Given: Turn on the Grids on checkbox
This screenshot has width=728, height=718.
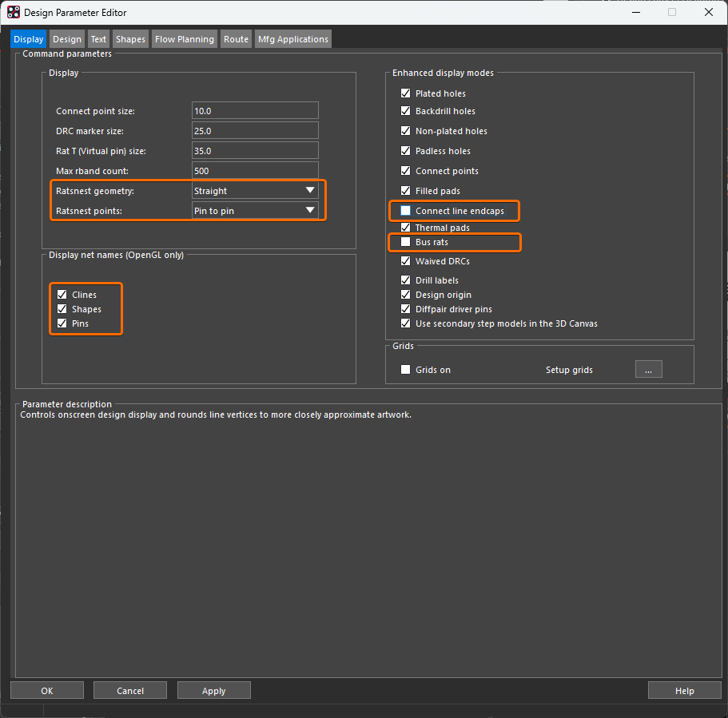Looking at the screenshot, I should coord(406,370).
